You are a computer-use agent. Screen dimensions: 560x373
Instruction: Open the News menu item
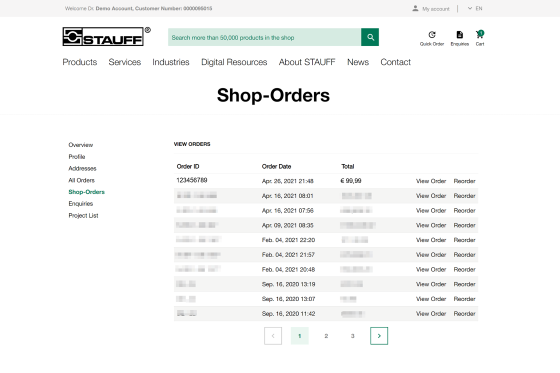[x=358, y=62]
